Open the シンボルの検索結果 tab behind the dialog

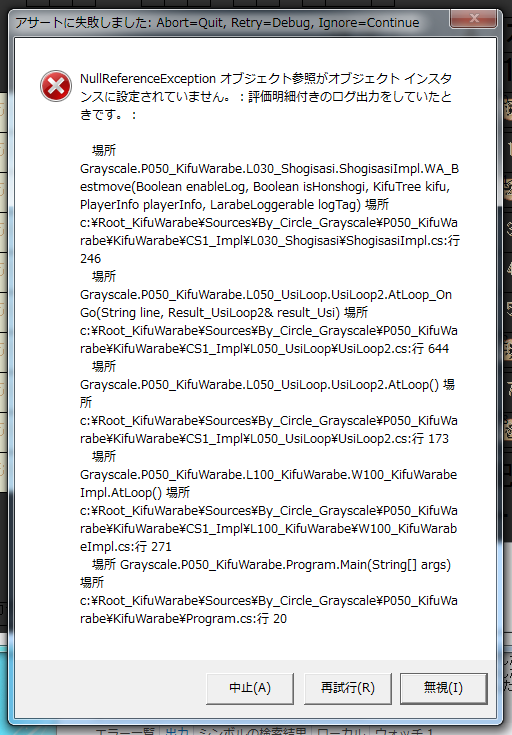coord(253,731)
